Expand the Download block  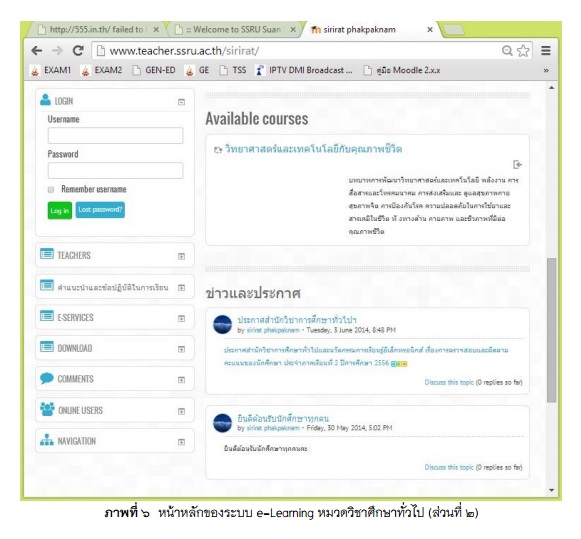pyautogui.click(x=181, y=349)
